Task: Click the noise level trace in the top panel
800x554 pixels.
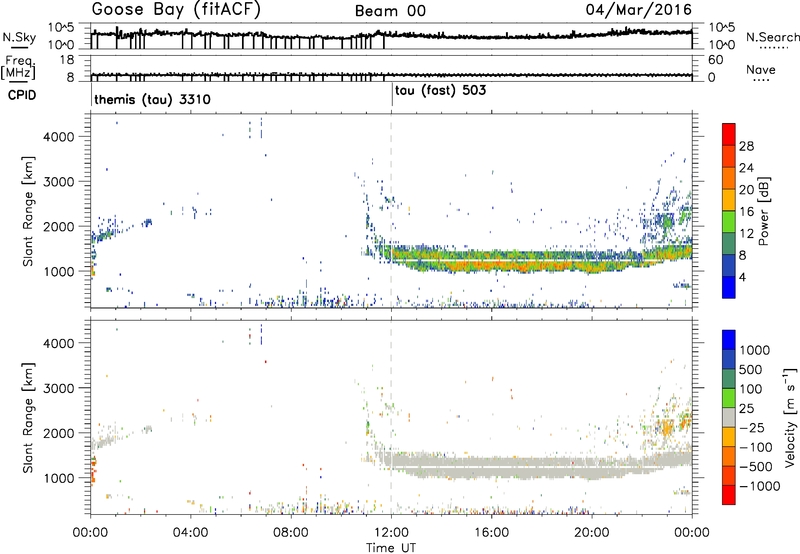Action: pyautogui.click(x=391, y=35)
